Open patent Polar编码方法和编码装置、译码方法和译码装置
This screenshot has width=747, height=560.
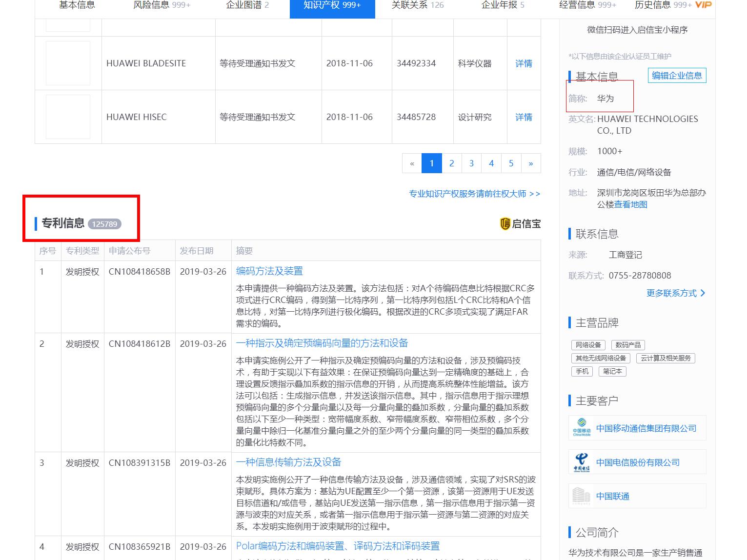tap(338, 546)
